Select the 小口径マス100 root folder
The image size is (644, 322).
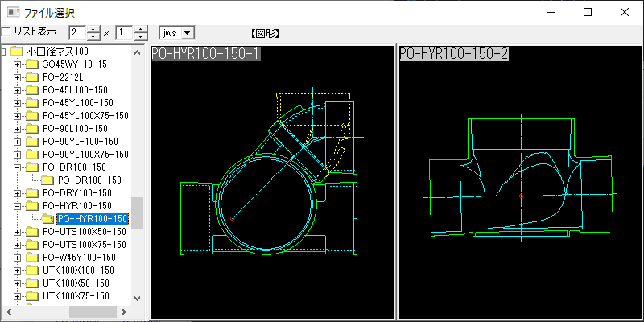(x=57, y=52)
